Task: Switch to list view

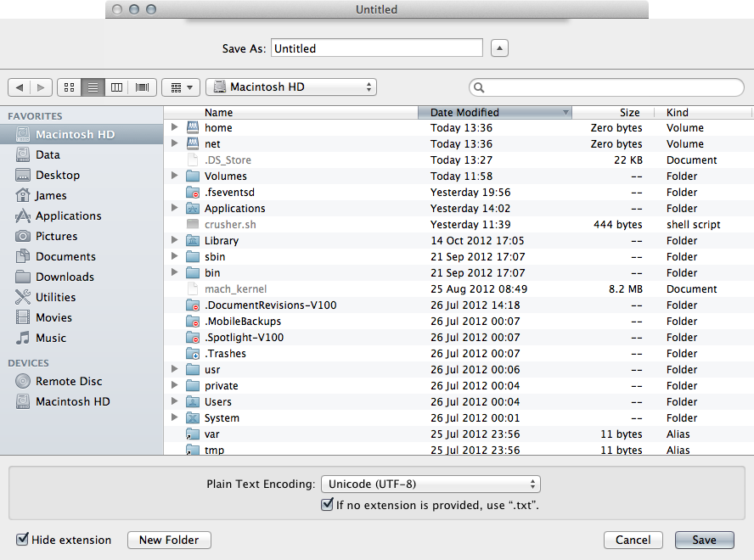Action: coord(93,87)
